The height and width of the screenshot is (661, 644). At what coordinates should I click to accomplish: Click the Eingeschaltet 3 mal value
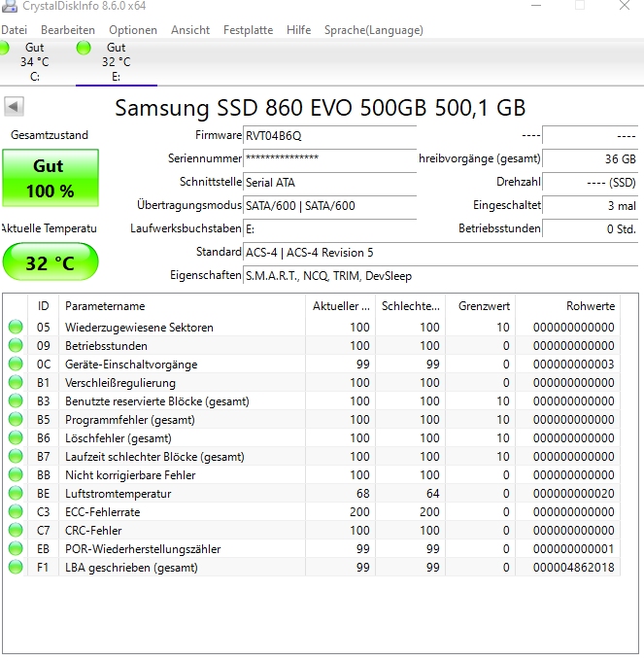[x=590, y=206]
